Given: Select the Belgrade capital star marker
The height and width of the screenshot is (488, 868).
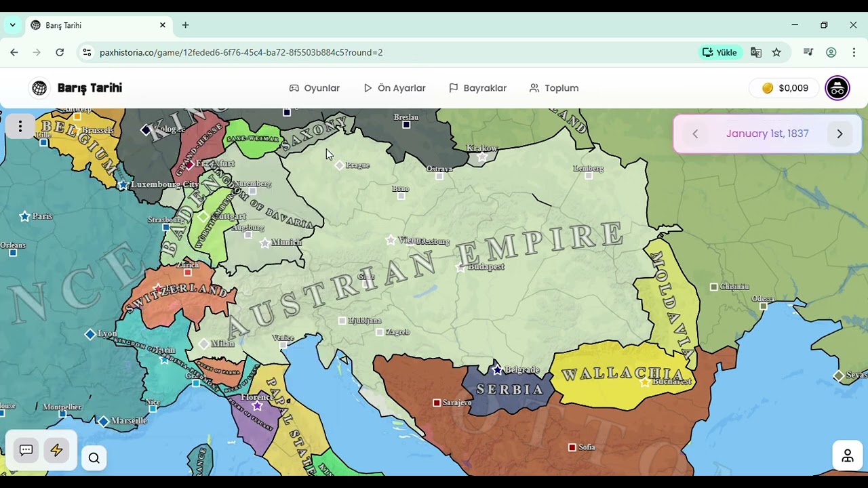Looking at the screenshot, I should 498,369.
